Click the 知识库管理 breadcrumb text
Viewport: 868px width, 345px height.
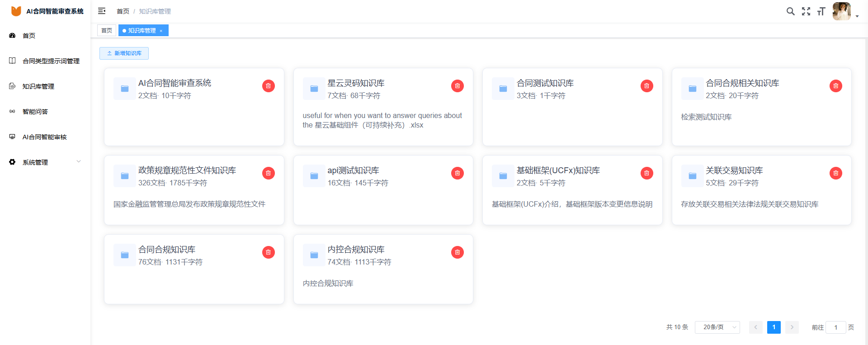(x=155, y=11)
